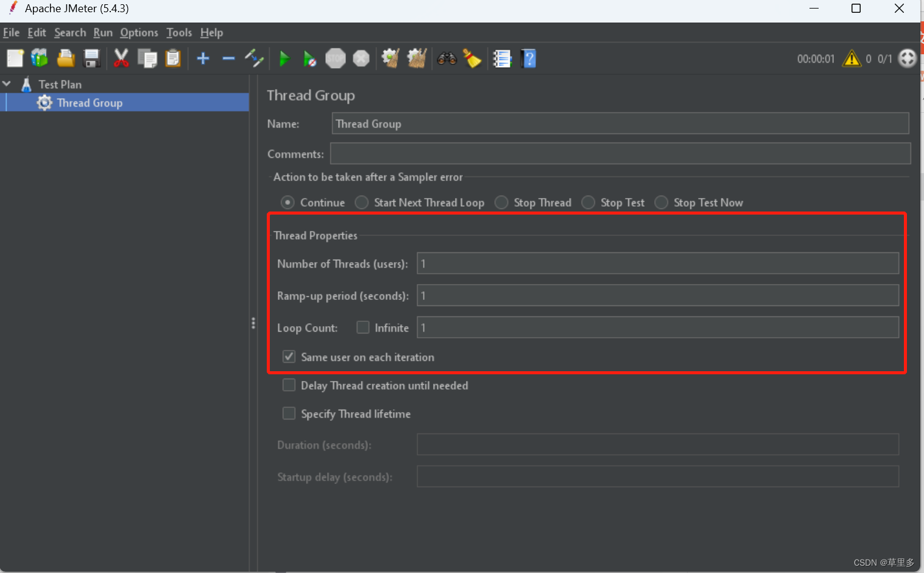Click the Reset Search icon

(x=472, y=59)
